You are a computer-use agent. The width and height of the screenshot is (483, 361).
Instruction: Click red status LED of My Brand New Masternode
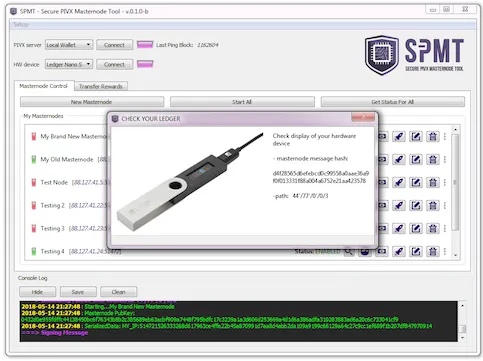[34, 136]
